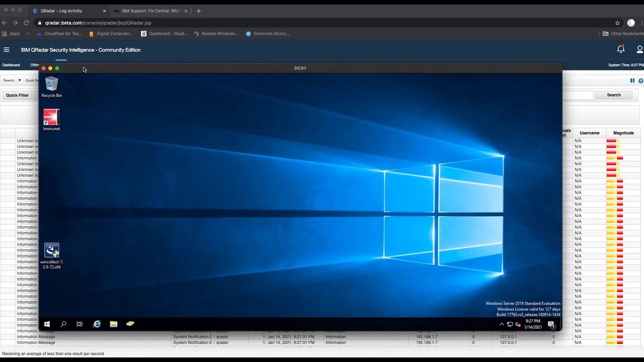Screen dimensions: 644x362
Task: Click the muted volume tray icon
Action: point(518,324)
